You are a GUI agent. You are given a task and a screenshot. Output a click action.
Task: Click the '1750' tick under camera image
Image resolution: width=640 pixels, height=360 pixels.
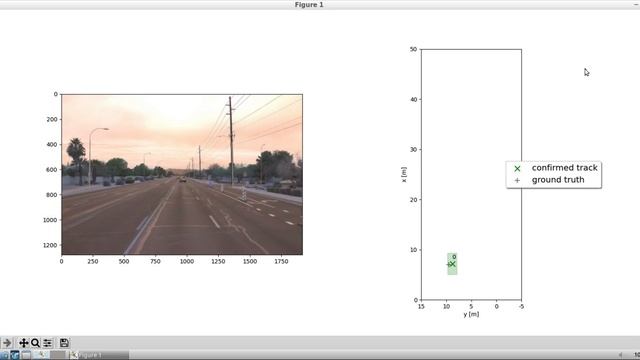(282, 262)
